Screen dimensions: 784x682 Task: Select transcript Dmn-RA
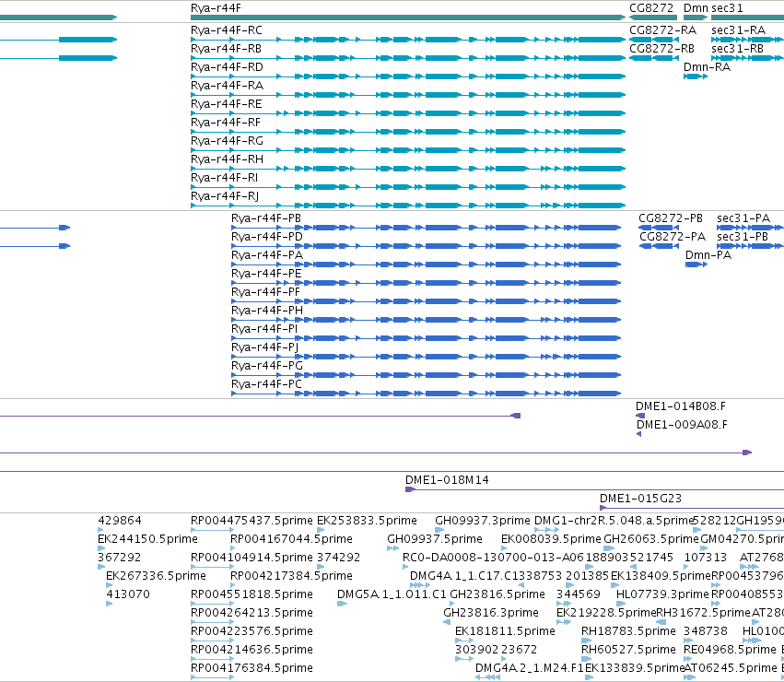pyautogui.click(x=707, y=67)
